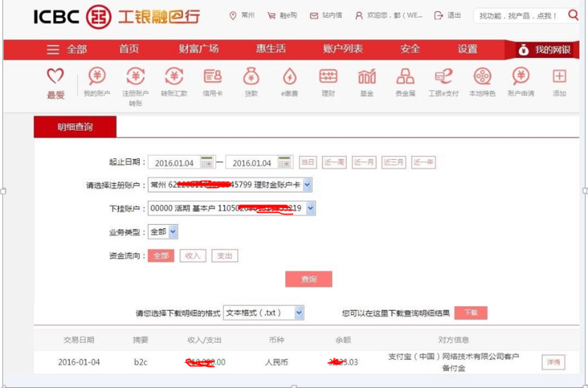Click 常州 location pin
The height and width of the screenshot is (388, 588).
point(242,16)
